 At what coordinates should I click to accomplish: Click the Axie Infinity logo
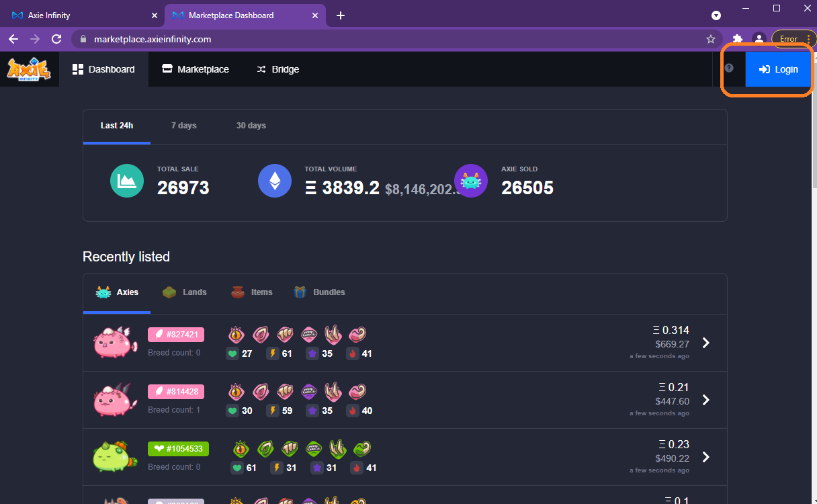click(x=28, y=69)
